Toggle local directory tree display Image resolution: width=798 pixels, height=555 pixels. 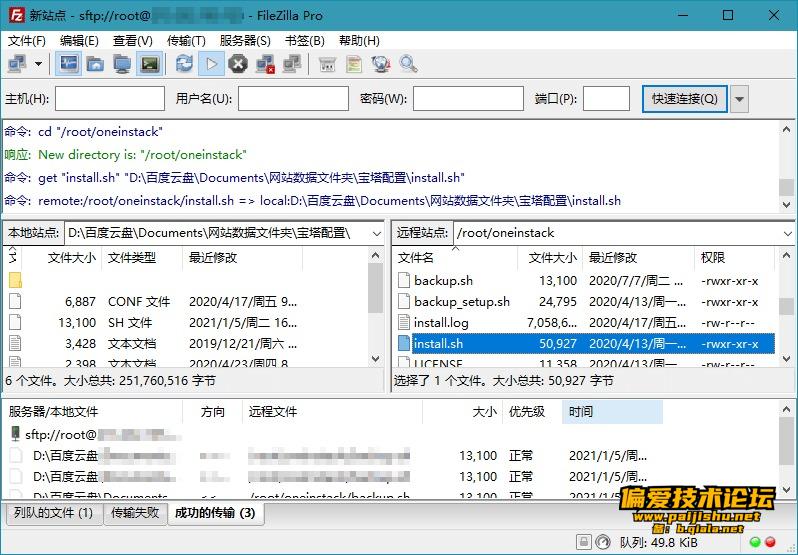(95, 64)
